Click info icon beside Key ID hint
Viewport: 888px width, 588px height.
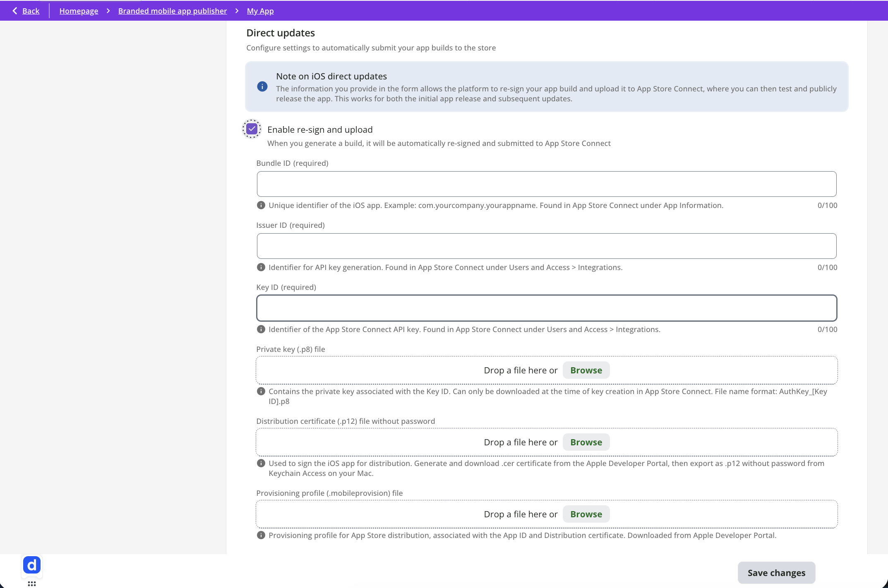click(261, 329)
